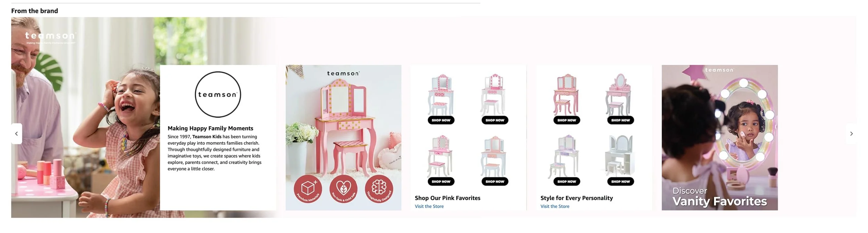Image resolution: width=868 pixels, height=233 pixels.
Task: Click the circular teamson logo
Action: [x=218, y=95]
